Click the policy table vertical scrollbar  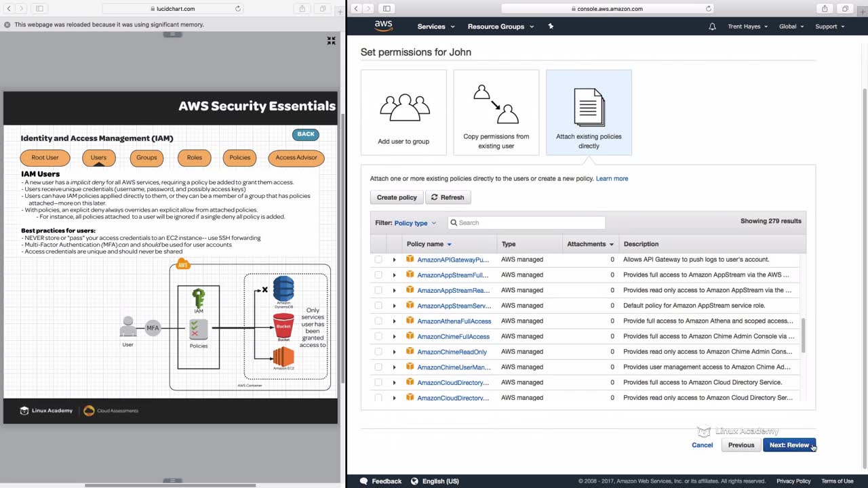[804, 335]
